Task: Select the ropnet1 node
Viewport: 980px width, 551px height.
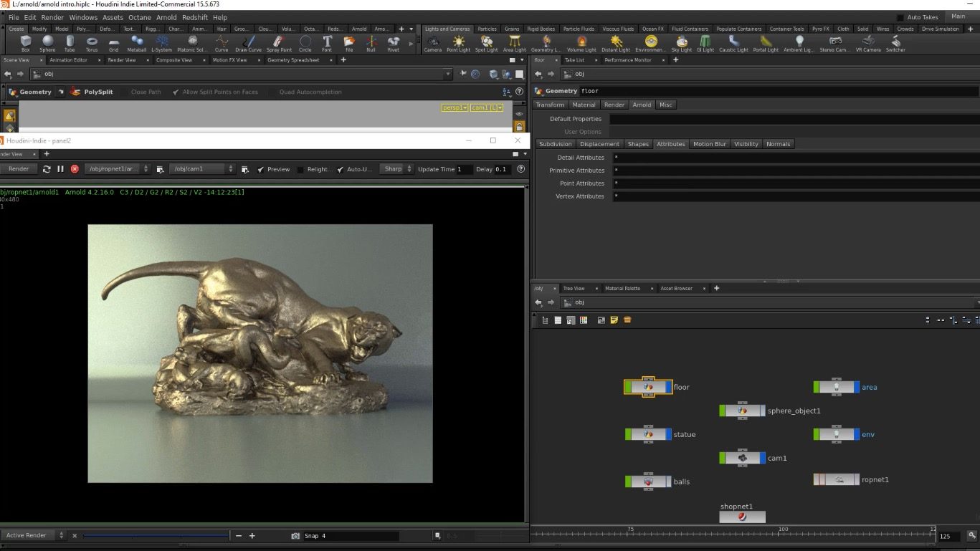Action: point(837,479)
